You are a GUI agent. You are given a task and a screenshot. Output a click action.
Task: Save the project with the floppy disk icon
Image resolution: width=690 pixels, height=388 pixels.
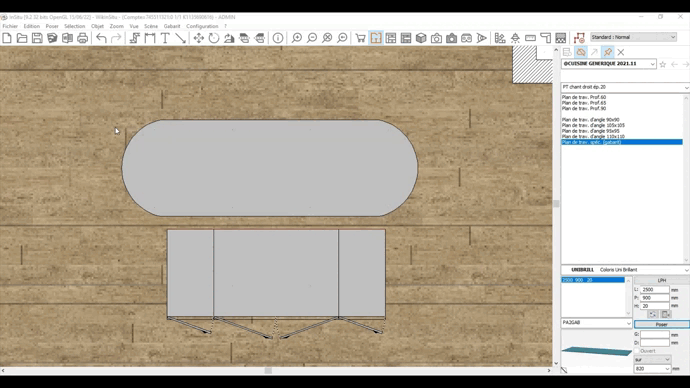coord(37,38)
